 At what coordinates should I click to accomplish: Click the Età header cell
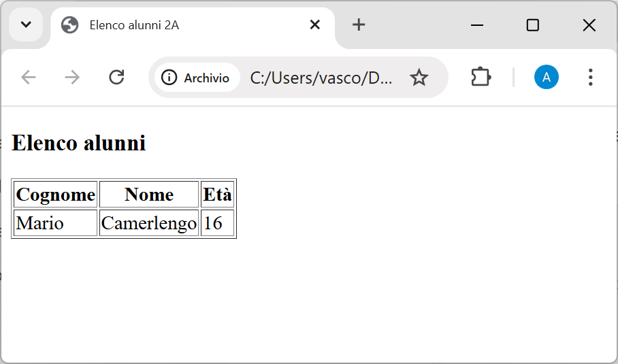click(x=218, y=194)
